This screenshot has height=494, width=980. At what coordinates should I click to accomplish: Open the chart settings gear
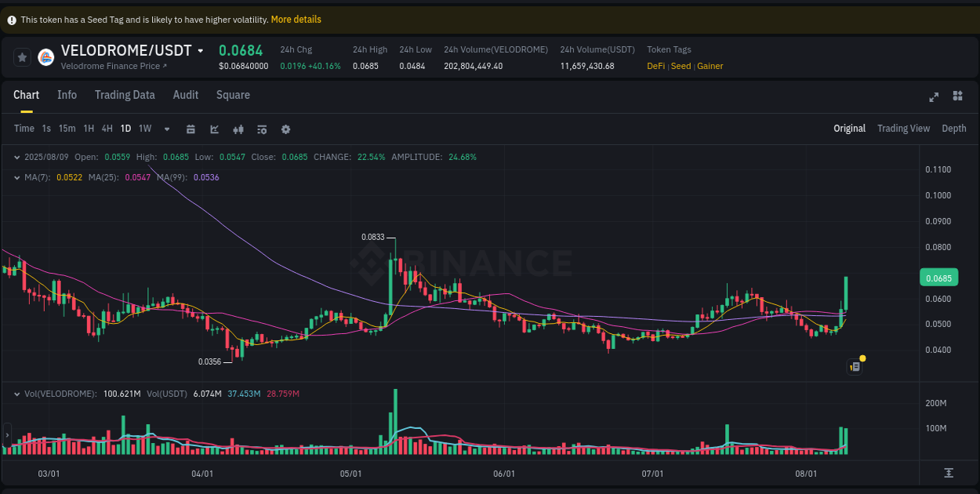pos(285,129)
